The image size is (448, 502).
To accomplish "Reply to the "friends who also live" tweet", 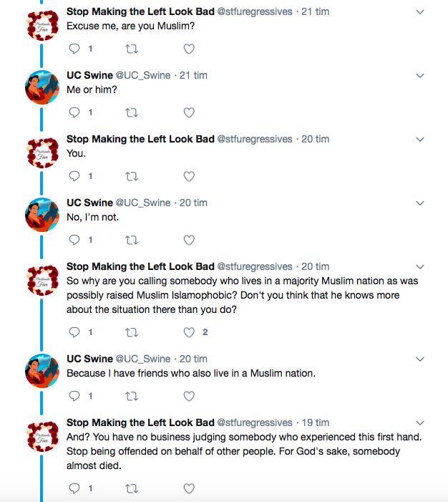I will 74,396.
